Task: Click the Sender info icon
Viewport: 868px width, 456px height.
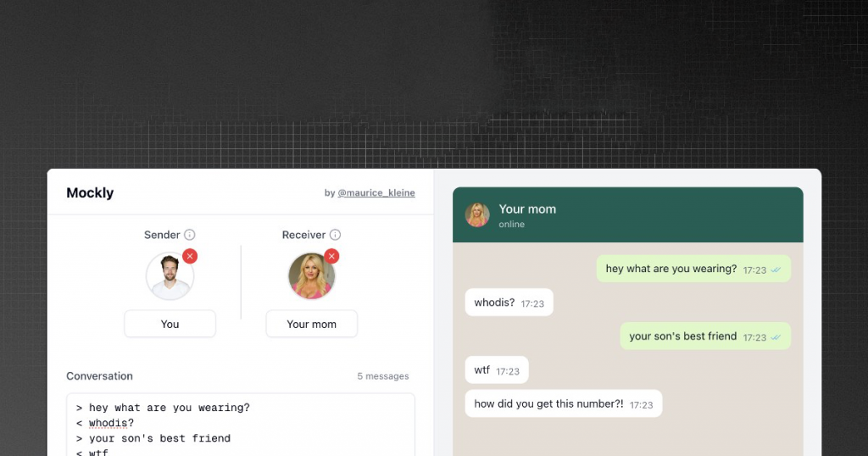Action: tap(189, 235)
